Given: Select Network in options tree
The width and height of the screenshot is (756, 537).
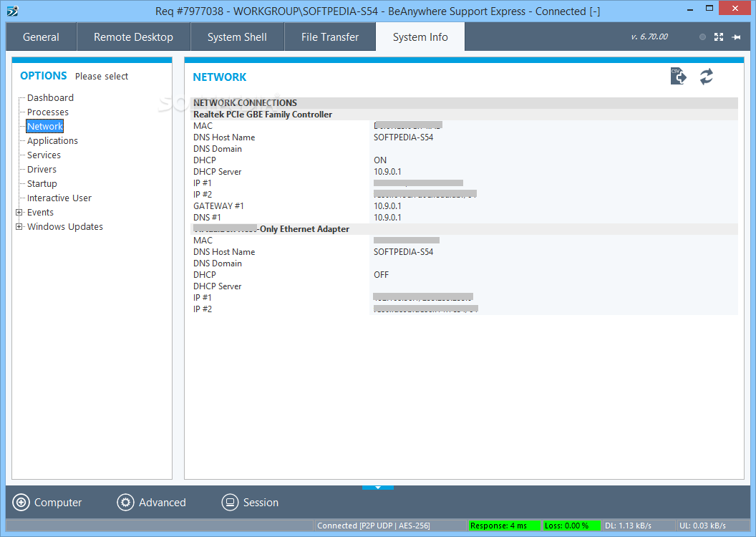Looking at the screenshot, I should pyautogui.click(x=45, y=126).
